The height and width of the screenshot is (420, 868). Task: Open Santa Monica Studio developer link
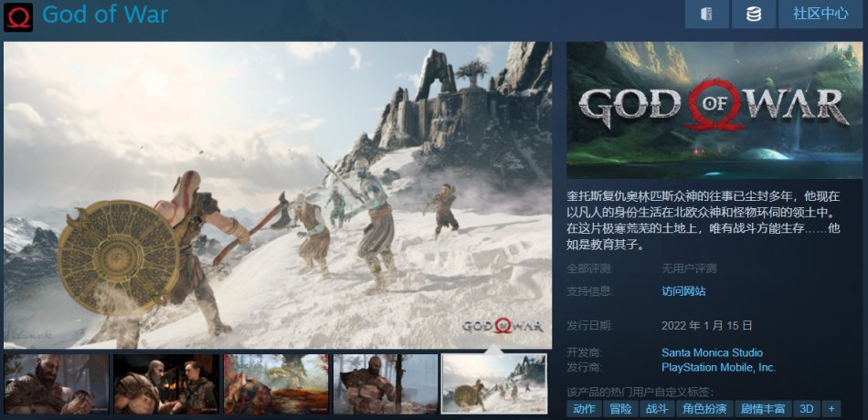(712, 353)
